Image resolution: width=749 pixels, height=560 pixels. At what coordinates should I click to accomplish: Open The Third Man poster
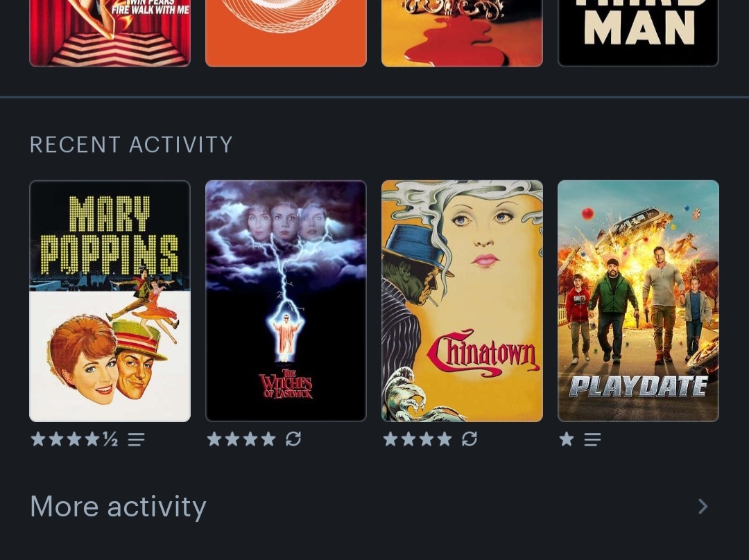click(638, 33)
